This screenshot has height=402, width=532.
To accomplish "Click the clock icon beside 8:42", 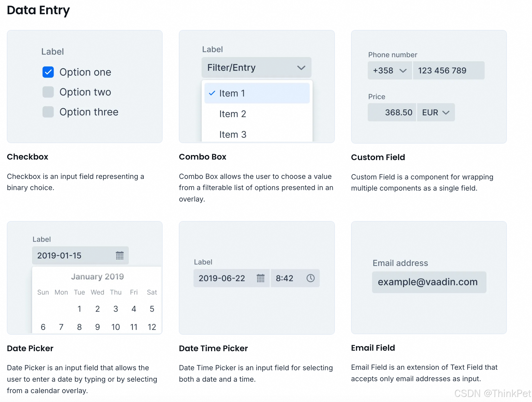I will point(310,278).
